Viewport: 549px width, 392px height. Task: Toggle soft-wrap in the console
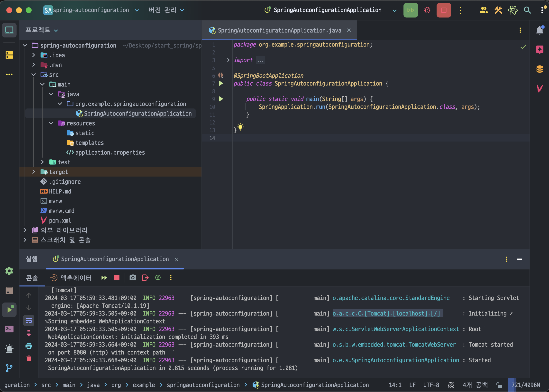(29, 321)
